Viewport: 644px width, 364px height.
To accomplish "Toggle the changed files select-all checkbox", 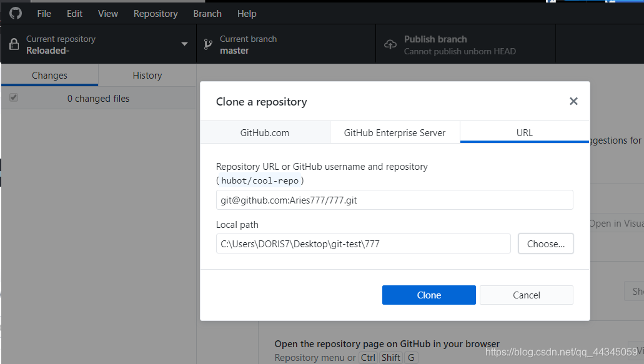I will [x=14, y=97].
